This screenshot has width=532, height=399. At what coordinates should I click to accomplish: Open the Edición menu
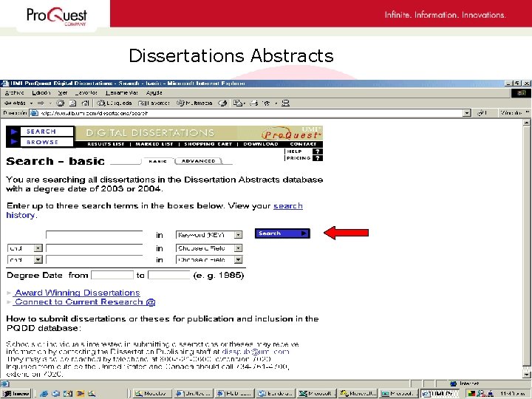point(41,92)
